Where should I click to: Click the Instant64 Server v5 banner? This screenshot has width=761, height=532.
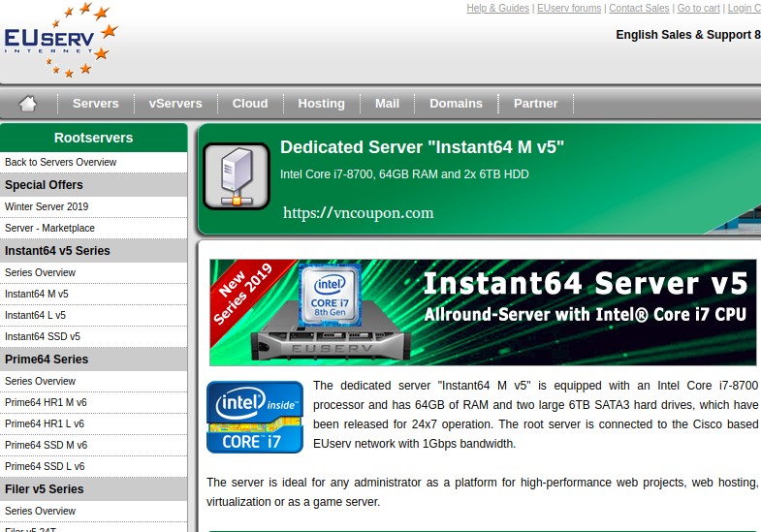[483, 312]
